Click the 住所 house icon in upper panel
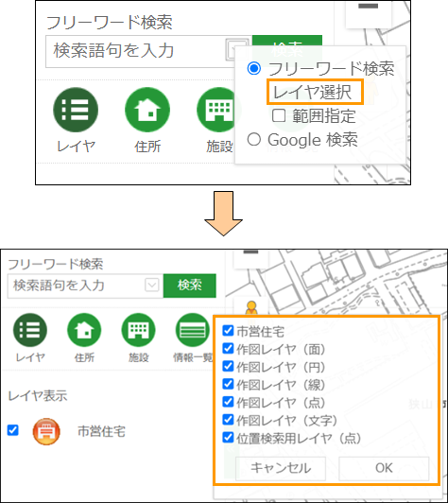 pos(147,110)
